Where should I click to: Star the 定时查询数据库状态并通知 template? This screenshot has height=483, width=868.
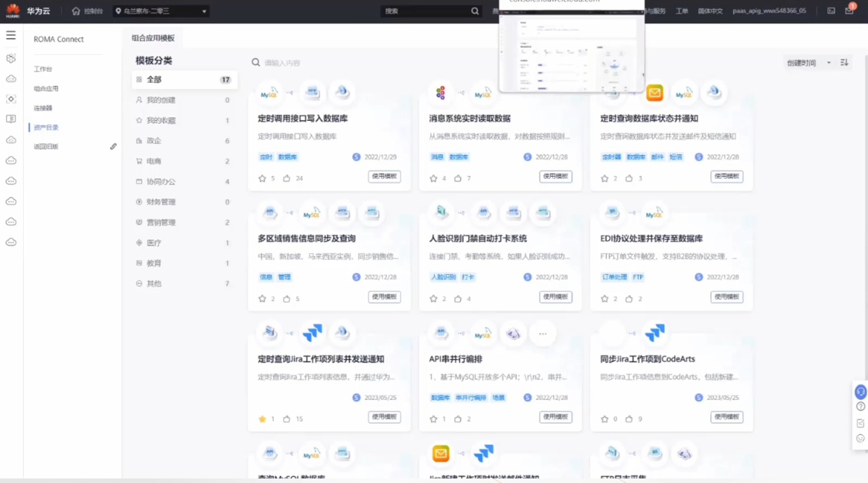605,178
